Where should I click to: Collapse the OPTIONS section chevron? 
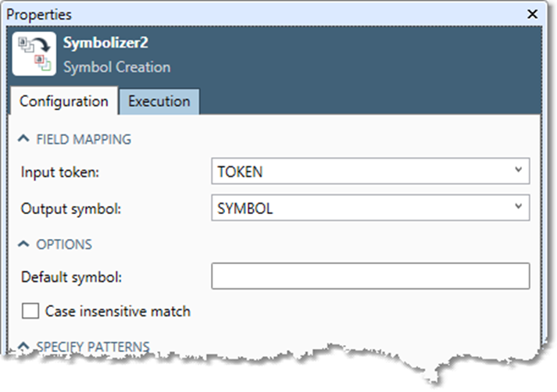[24, 244]
